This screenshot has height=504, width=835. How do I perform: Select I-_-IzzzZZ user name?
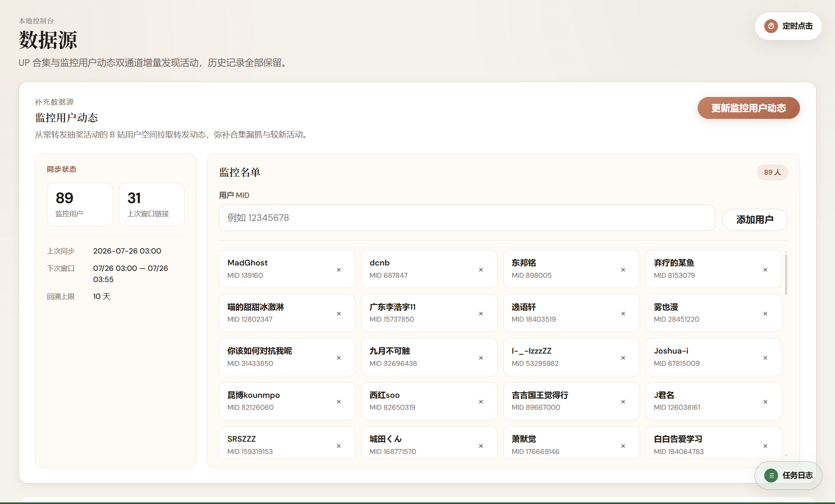[531, 351]
